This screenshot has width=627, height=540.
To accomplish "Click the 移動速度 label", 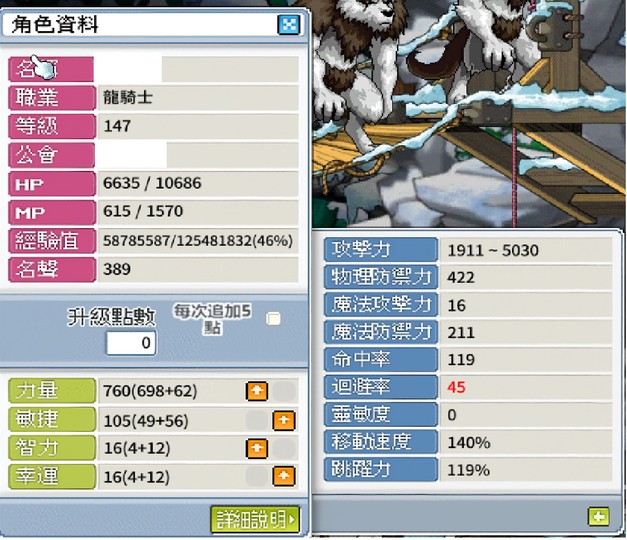I will 381,442.
